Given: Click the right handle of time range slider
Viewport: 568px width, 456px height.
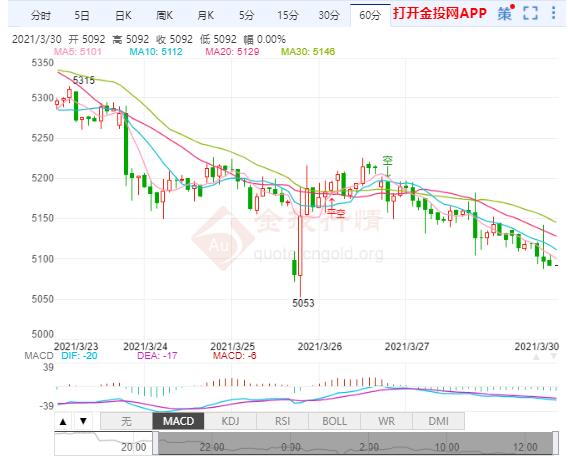Looking at the screenshot, I should click(x=555, y=443).
